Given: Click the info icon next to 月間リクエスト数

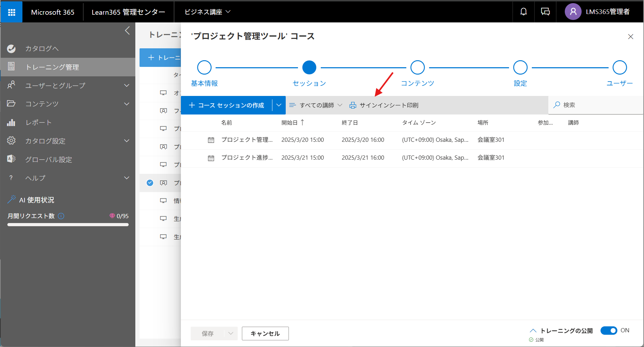Looking at the screenshot, I should click(61, 216).
